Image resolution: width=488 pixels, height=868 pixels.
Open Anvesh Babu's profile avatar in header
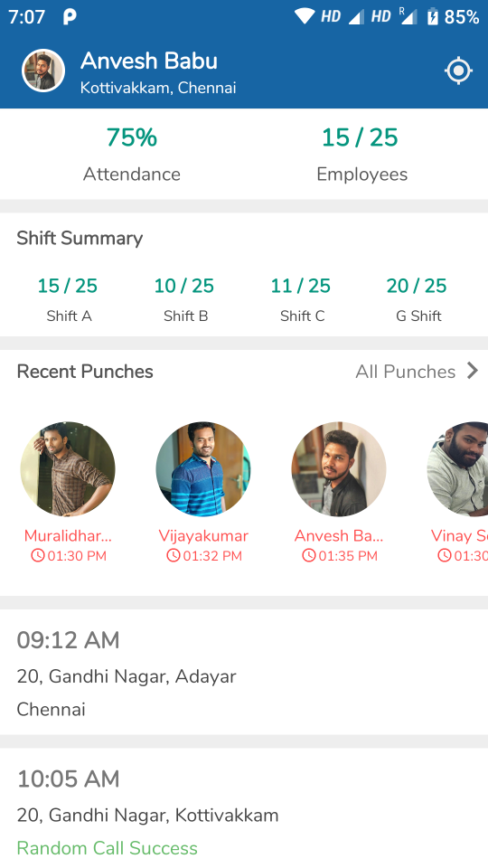click(43, 71)
